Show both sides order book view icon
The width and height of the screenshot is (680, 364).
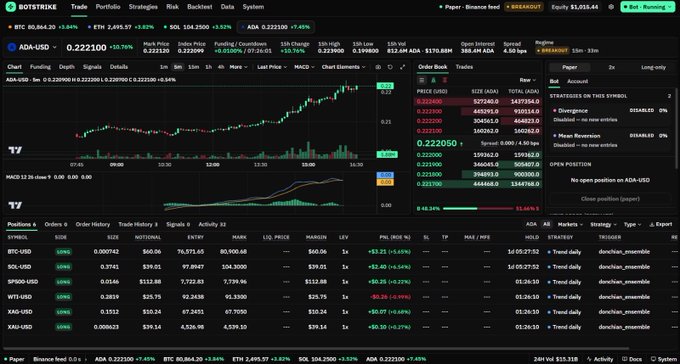click(422, 80)
